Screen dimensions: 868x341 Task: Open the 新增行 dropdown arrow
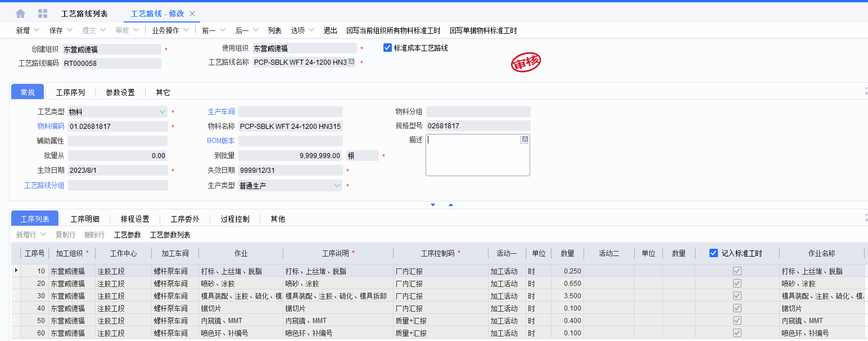(x=42, y=235)
